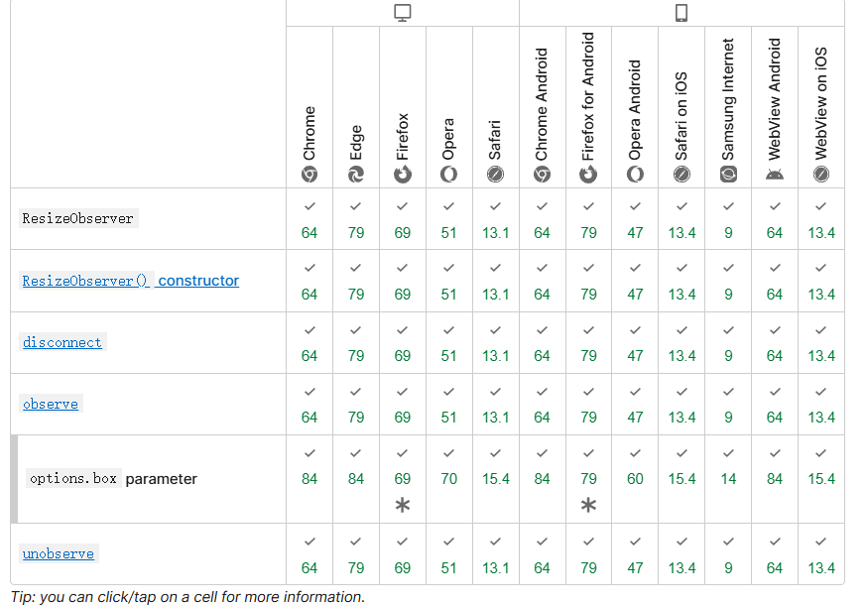This screenshot has height=605, width=868.
Task: Expand Chrome 84 options.box parameter cell
Action: pos(310,479)
